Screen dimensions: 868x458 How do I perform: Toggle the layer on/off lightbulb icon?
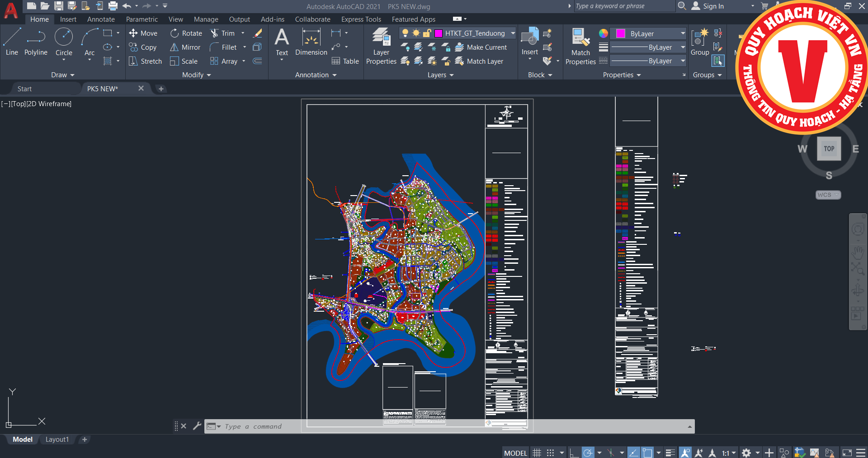[x=405, y=33]
